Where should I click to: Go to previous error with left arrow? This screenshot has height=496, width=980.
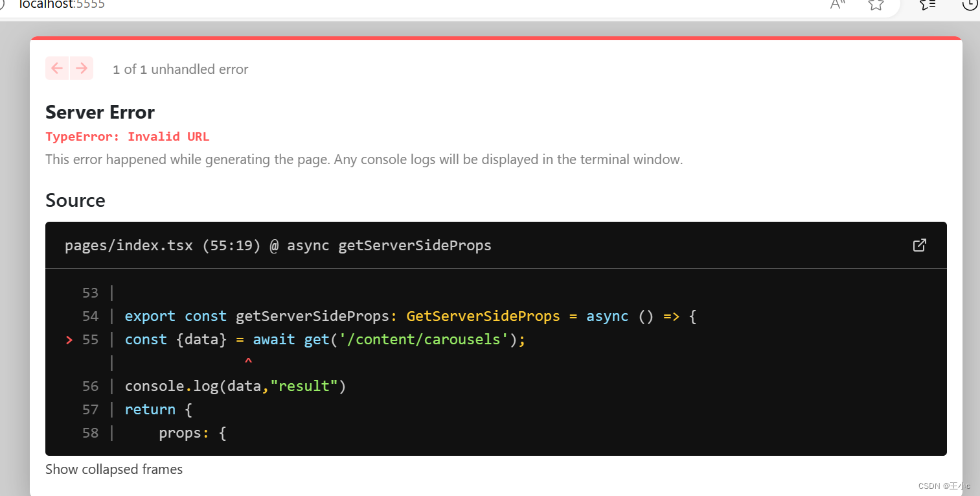pos(57,68)
